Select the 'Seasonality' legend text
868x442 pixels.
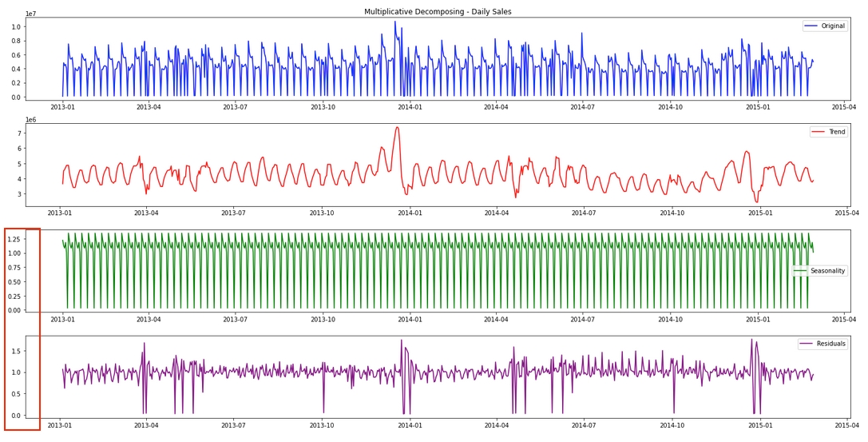827,271
